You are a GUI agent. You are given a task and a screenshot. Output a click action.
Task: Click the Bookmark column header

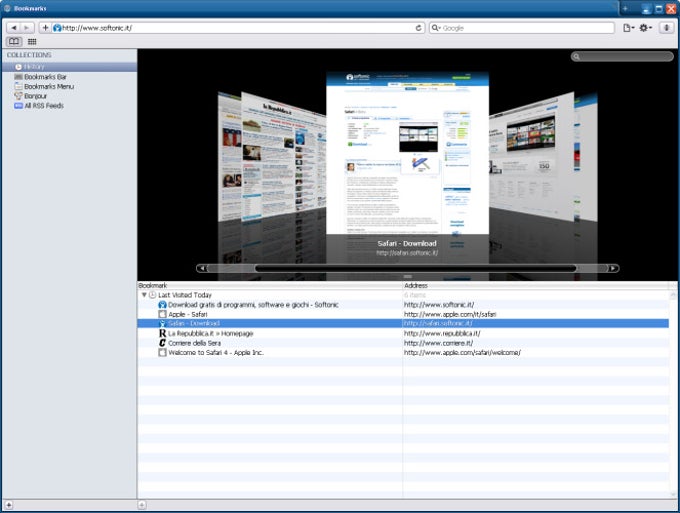tap(270, 285)
